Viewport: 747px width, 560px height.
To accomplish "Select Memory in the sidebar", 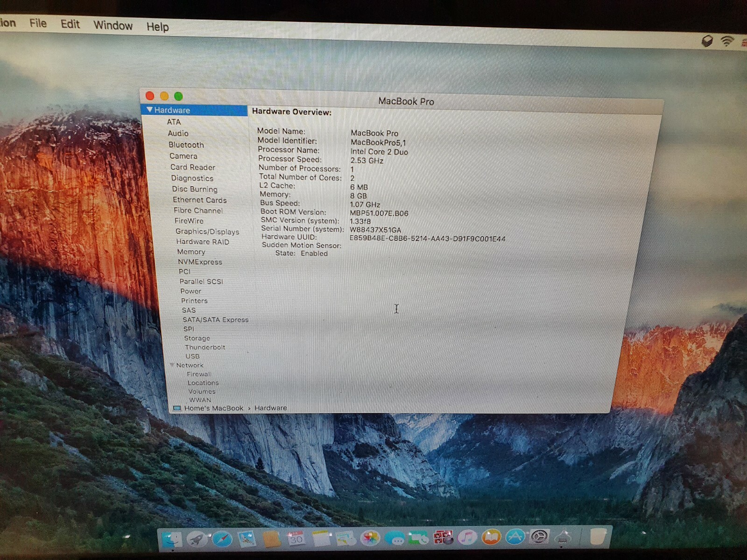I will tap(191, 252).
